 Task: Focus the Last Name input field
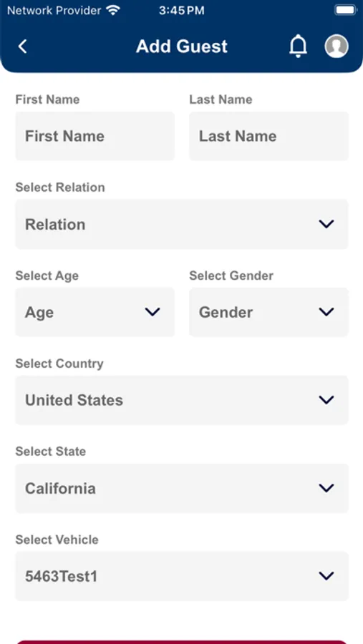269,137
